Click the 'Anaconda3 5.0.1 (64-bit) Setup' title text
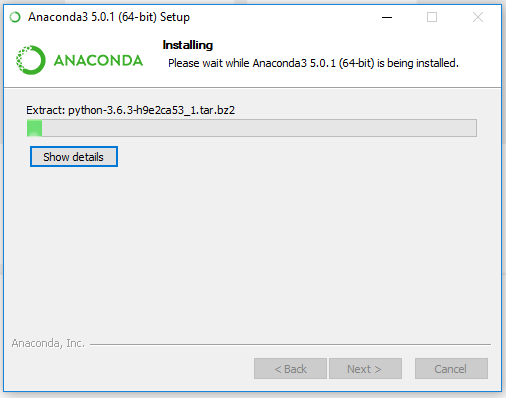Image resolution: width=506 pixels, height=398 pixels. click(109, 17)
